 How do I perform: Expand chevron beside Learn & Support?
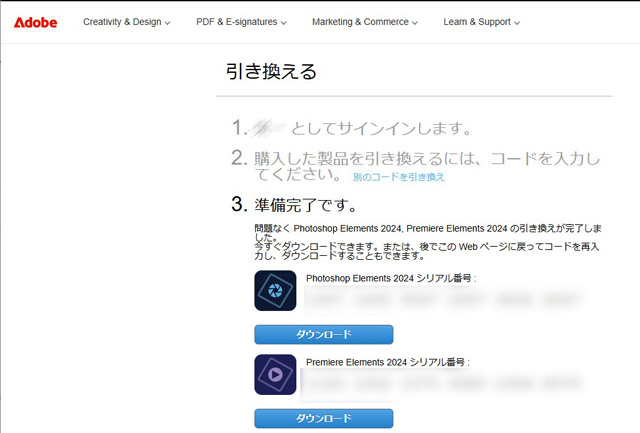(517, 23)
